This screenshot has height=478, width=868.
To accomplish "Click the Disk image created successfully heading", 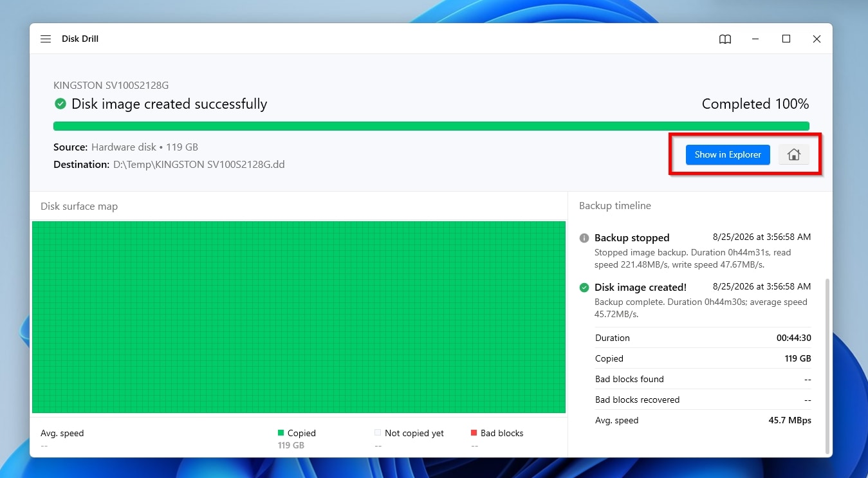I will pos(169,104).
